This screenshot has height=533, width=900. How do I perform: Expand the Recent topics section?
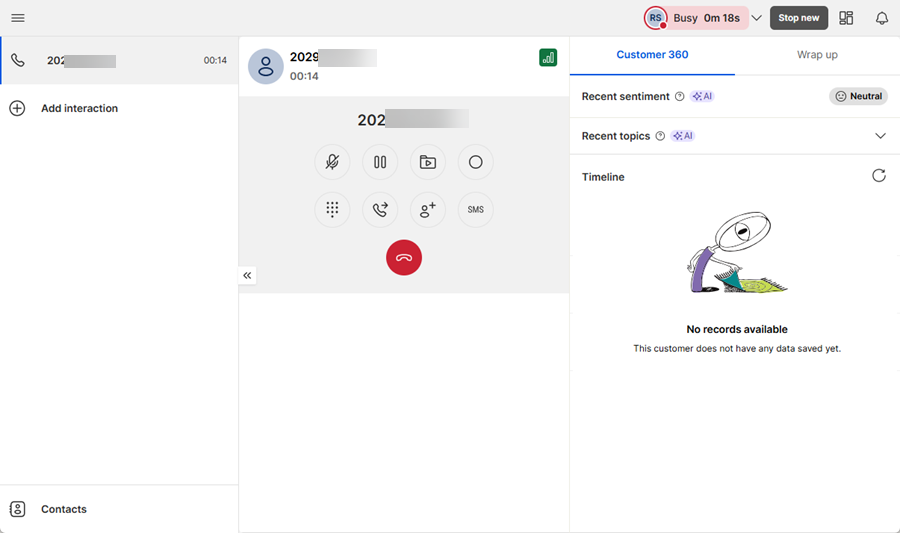880,136
